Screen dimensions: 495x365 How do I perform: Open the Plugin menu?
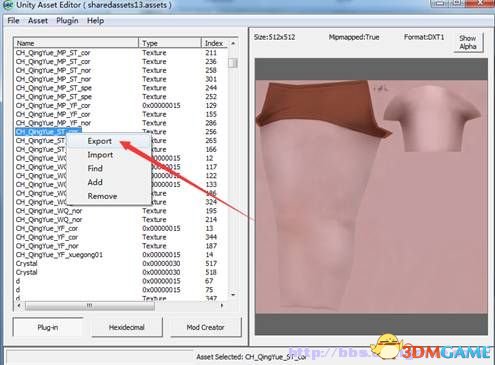(67, 21)
